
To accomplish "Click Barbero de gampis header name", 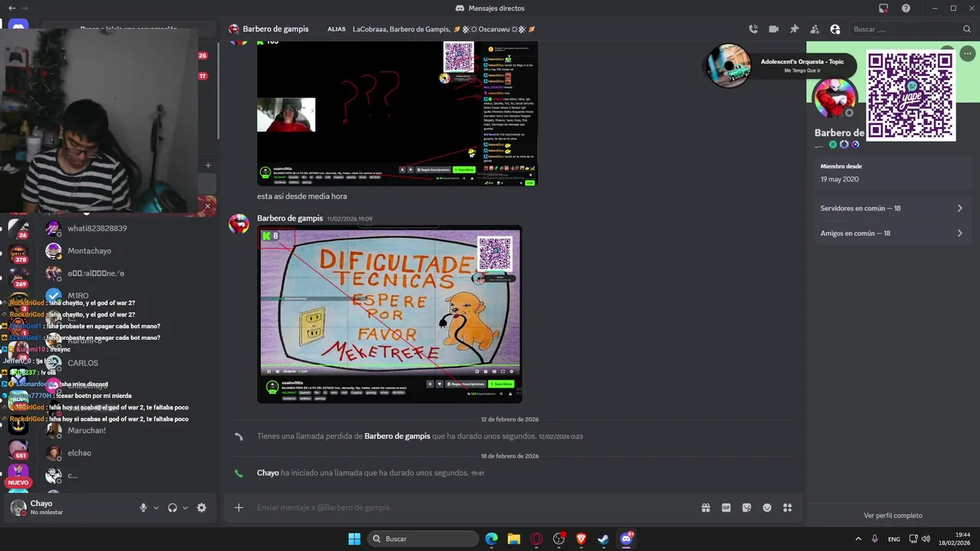I will (276, 29).
